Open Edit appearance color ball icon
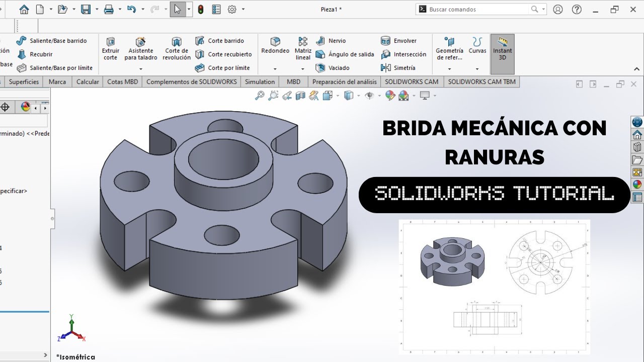644x362 pixels. pyautogui.click(x=389, y=95)
